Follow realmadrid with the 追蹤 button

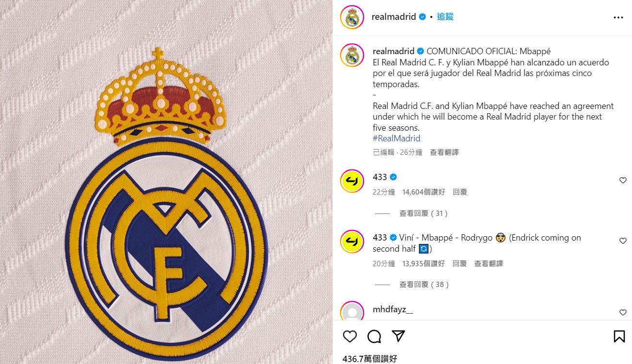[445, 16]
